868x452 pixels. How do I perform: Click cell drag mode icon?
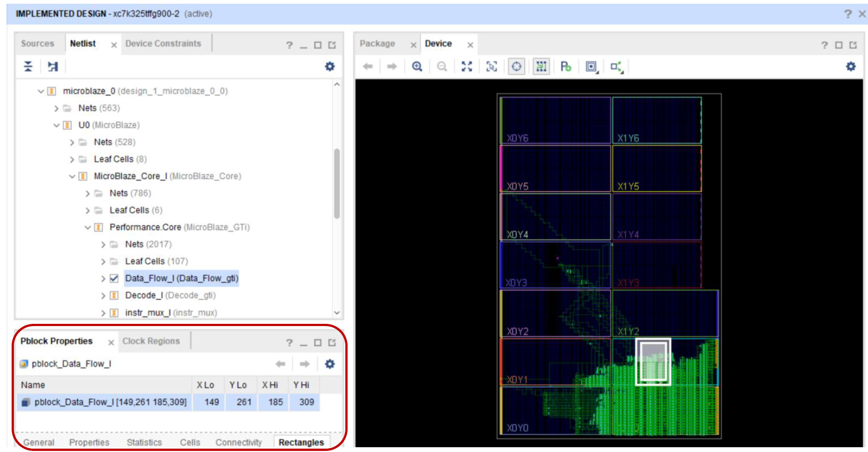coord(591,66)
